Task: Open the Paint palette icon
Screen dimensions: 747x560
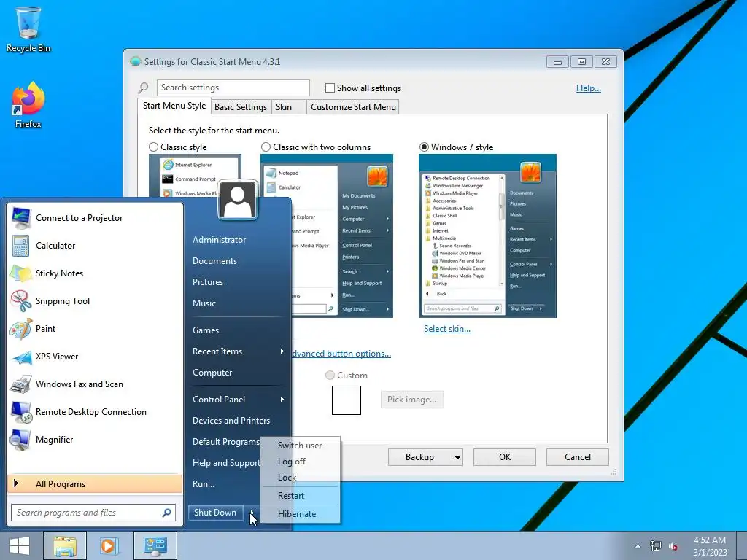Action: click(21, 329)
